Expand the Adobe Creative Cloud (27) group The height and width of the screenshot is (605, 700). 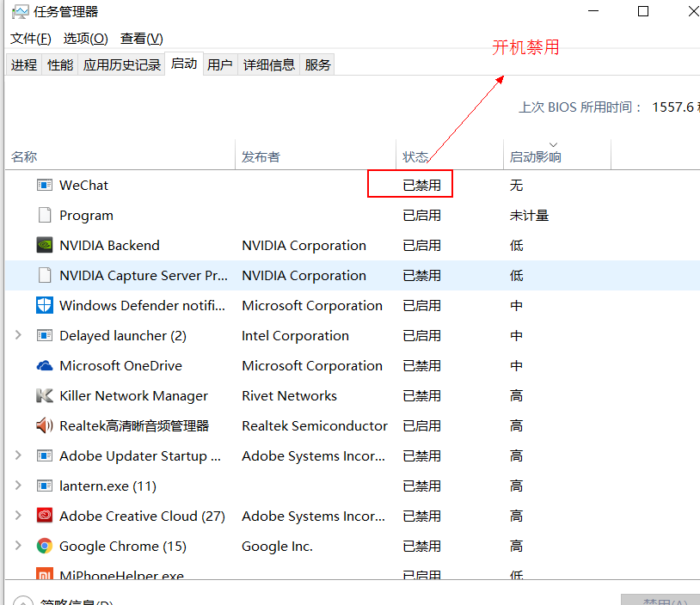(18, 516)
